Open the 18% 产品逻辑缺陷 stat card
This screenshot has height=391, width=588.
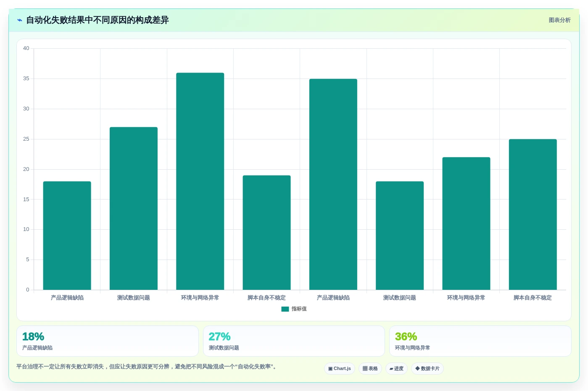pyautogui.click(x=108, y=341)
